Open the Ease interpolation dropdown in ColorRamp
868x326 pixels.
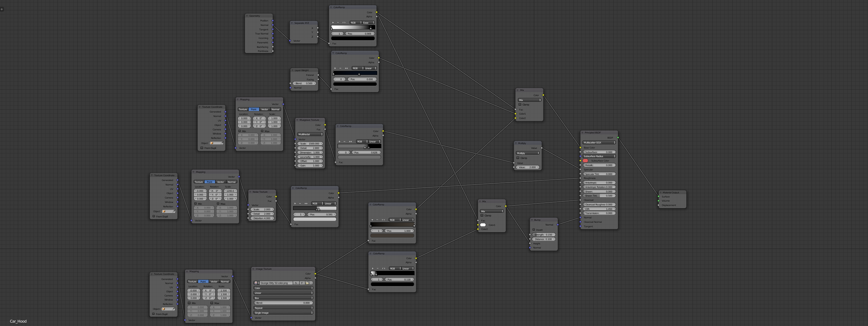[x=368, y=23]
